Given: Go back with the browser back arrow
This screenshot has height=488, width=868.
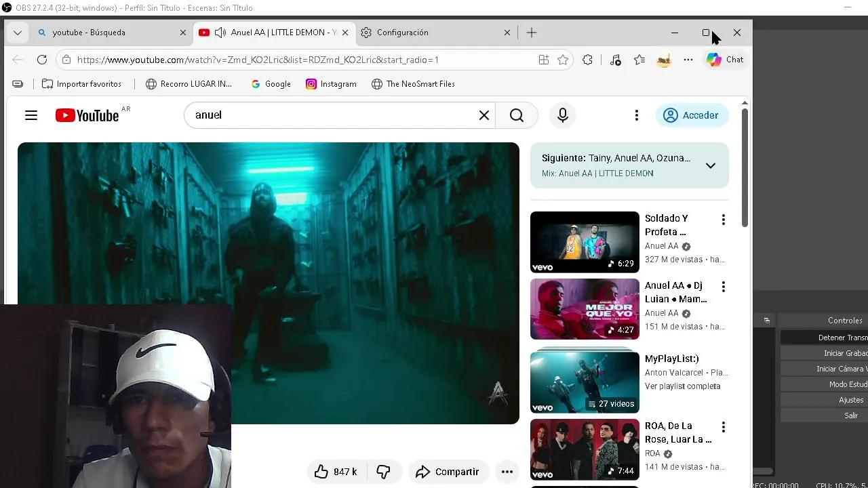Looking at the screenshot, I should [18, 60].
